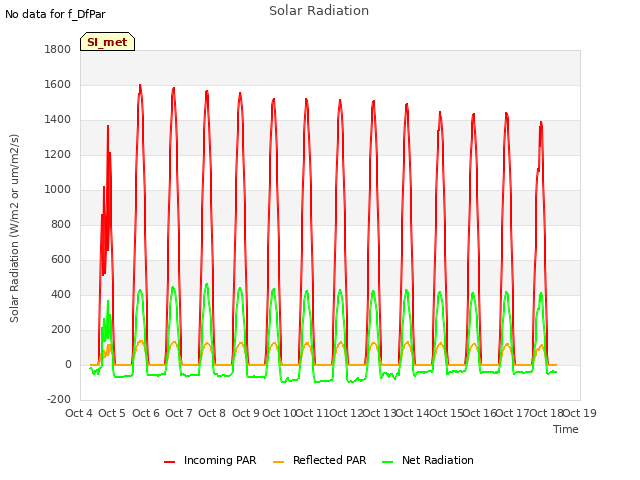Click the Oct 5 x-axis tick label
Screen dimensions: 640x480
pyautogui.click(x=112, y=413)
